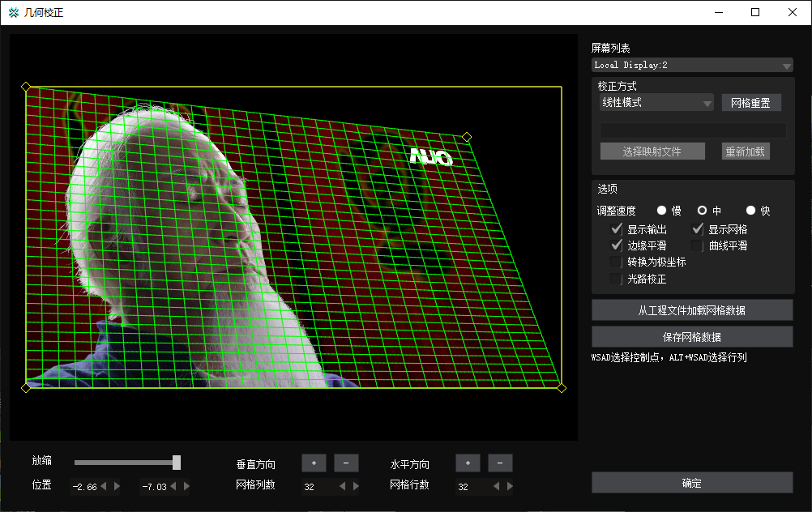Increase 网格列数 with the right arrow
Image resolution: width=812 pixels, height=512 pixels.
coord(355,487)
